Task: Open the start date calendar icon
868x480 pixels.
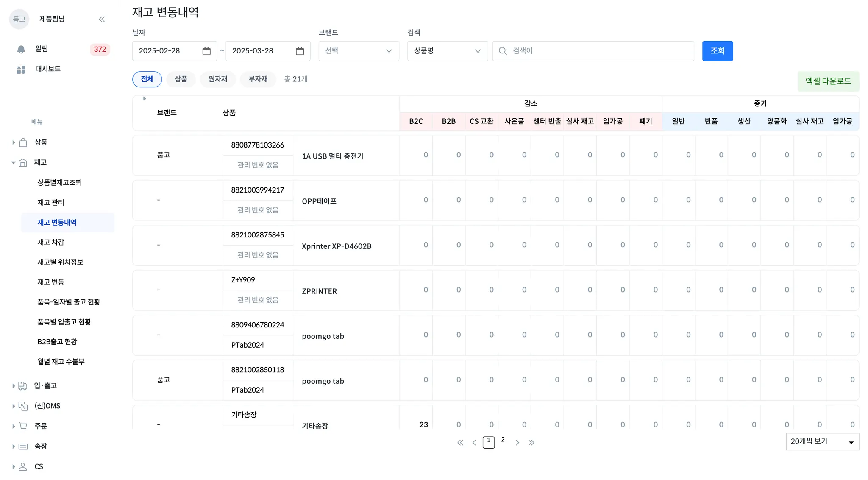Action: [x=206, y=51]
